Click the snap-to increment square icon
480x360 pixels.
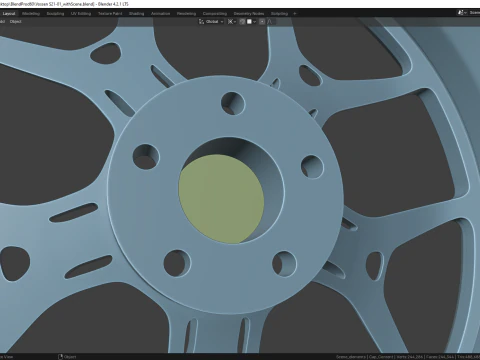(249, 22)
